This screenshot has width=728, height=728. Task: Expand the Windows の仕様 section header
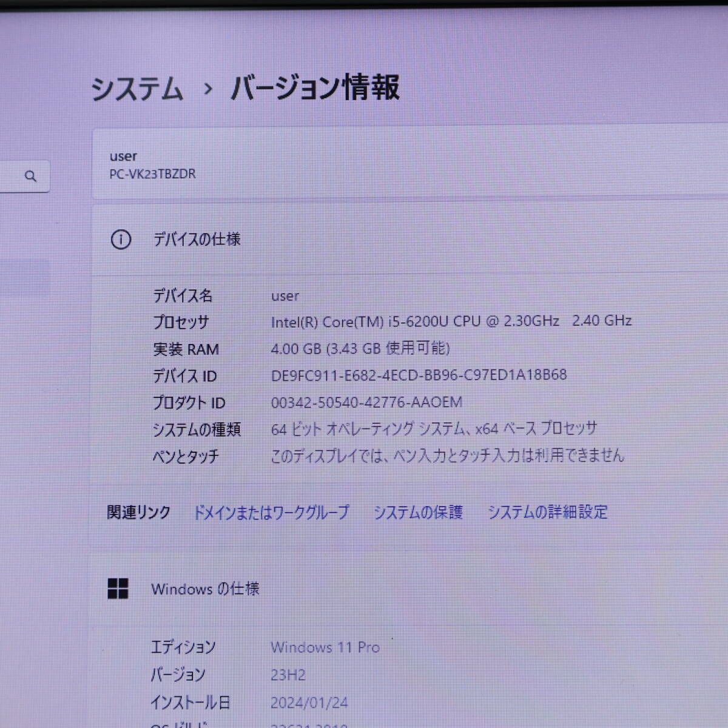tap(410, 588)
